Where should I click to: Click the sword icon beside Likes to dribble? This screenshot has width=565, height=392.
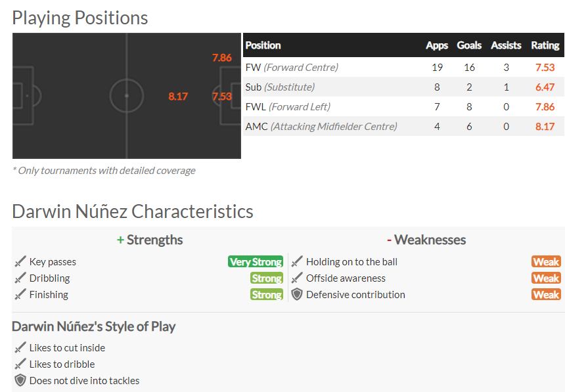(20, 364)
